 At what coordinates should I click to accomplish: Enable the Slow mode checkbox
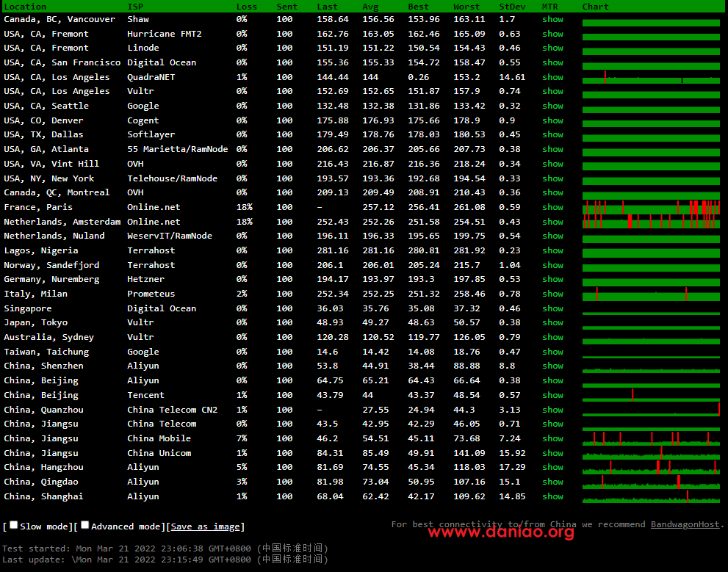14,525
